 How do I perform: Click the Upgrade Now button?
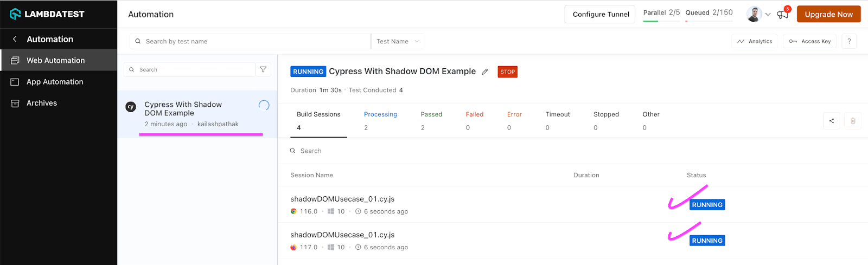[828, 14]
